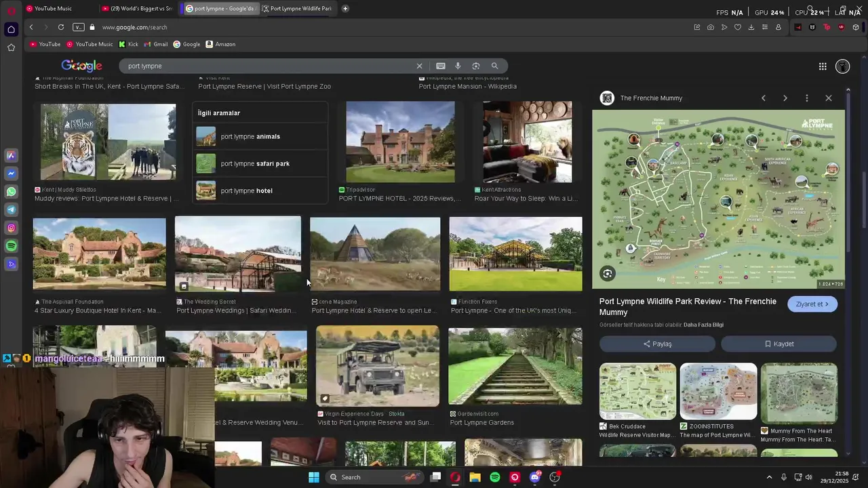Take a snapshot with the camera toolbar icon

point(710,27)
